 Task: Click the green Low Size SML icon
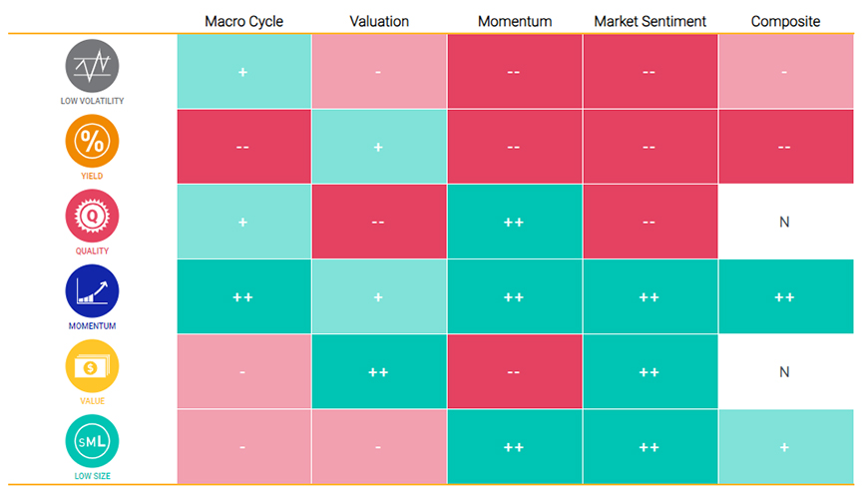pyautogui.click(x=92, y=441)
